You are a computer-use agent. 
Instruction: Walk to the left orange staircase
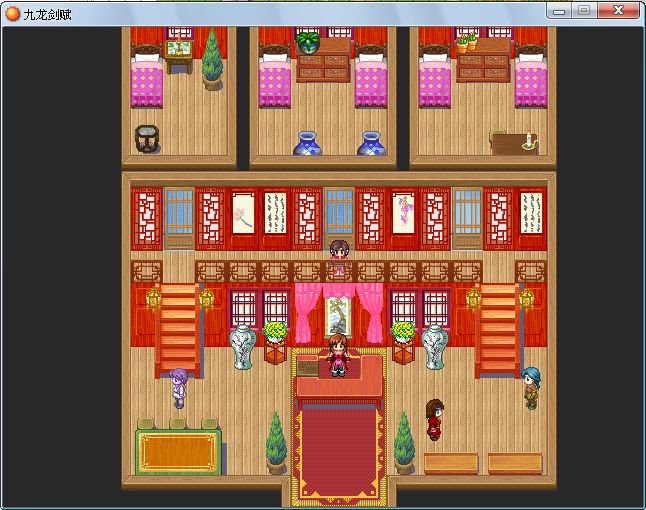(x=178, y=330)
